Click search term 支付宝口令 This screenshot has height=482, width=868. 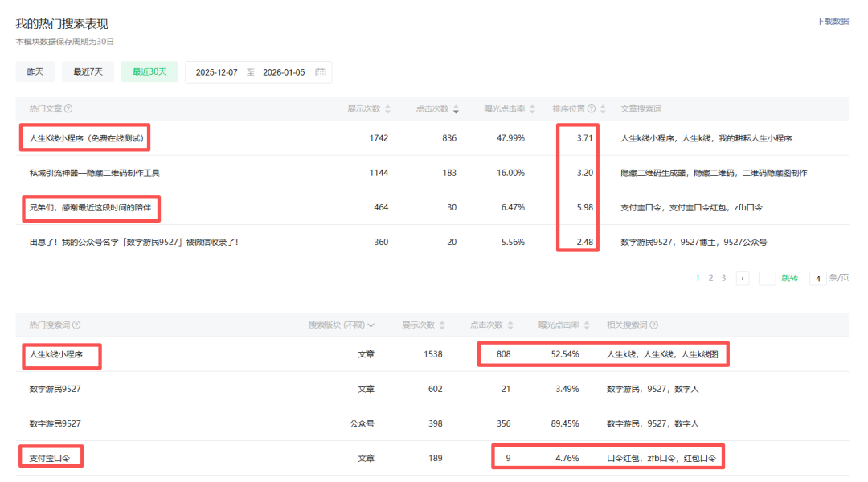tap(49, 459)
